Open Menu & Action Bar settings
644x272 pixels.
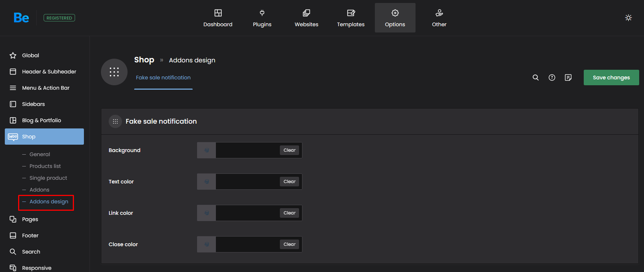point(44,88)
